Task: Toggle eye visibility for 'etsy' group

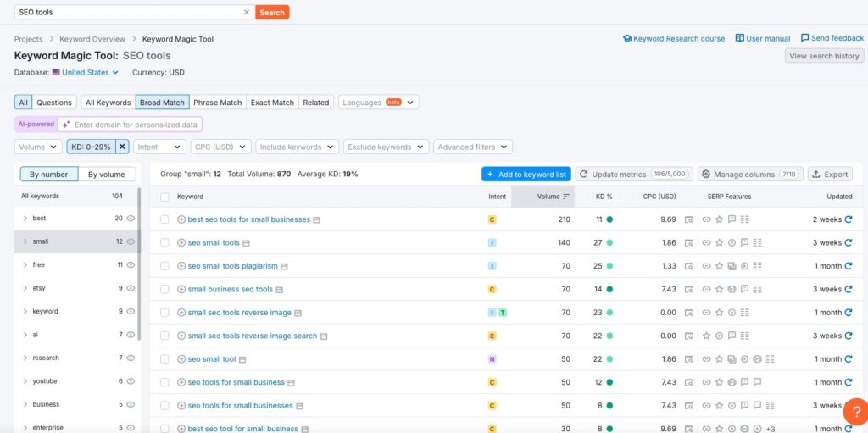Action: point(131,288)
